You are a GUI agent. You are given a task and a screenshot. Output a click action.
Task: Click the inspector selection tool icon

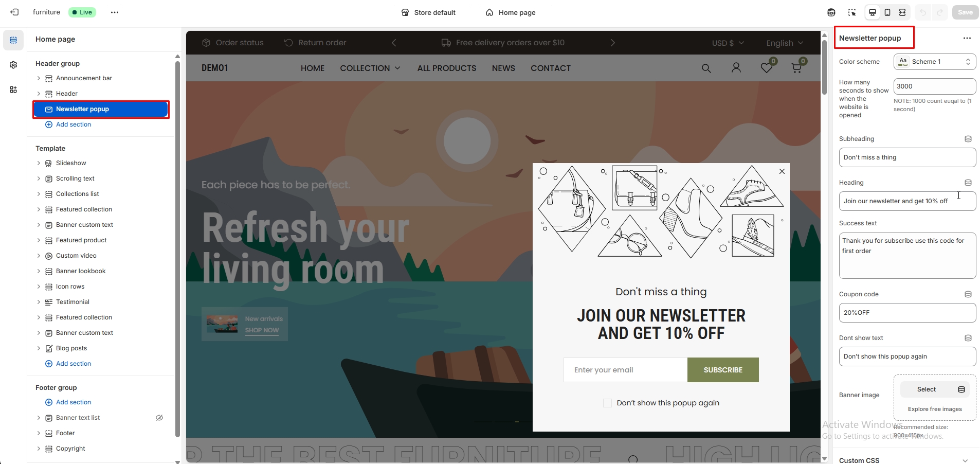coord(852,12)
